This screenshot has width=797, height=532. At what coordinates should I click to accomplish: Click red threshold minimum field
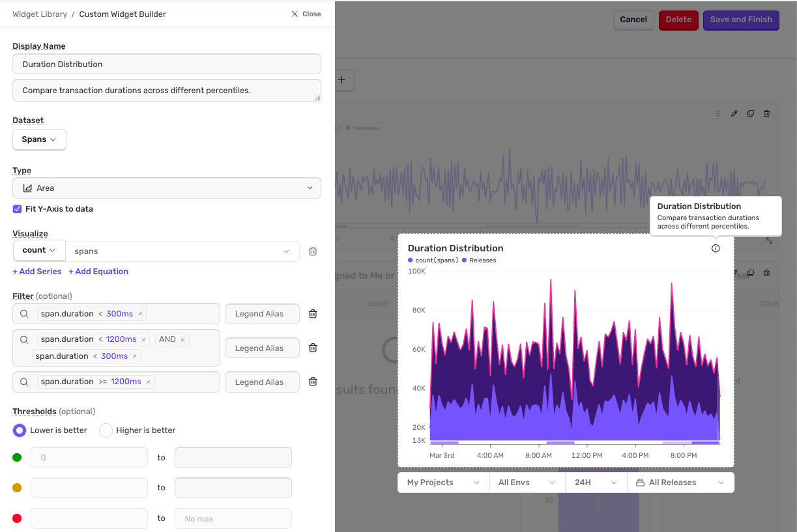point(89,518)
